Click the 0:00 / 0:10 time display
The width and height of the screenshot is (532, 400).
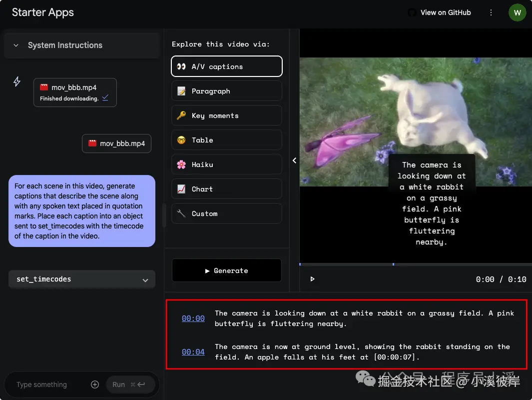501,279
